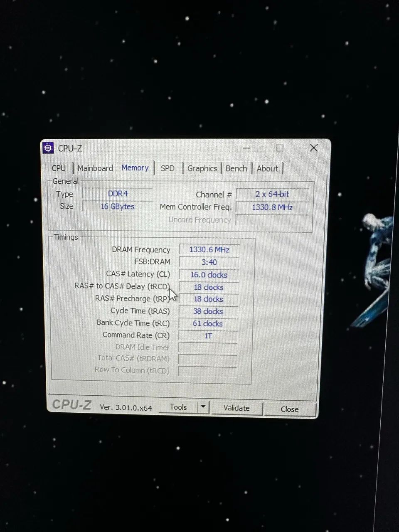The width and height of the screenshot is (399, 532).
Task: Click the empty DRAM Idle Timer field
Action: tap(208, 347)
